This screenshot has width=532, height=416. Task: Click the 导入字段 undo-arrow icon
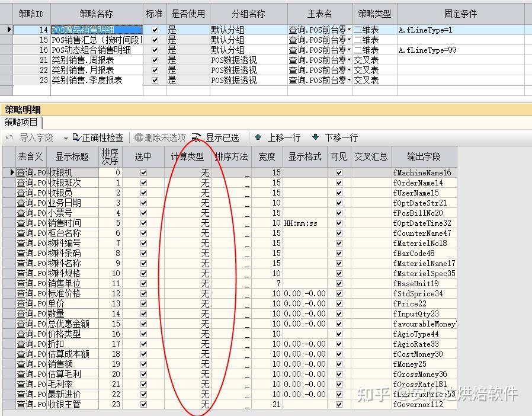[x=9, y=137]
